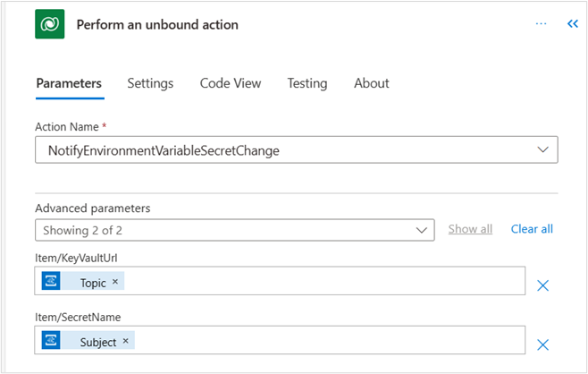
Task: Open the Code View tab
Action: [231, 83]
